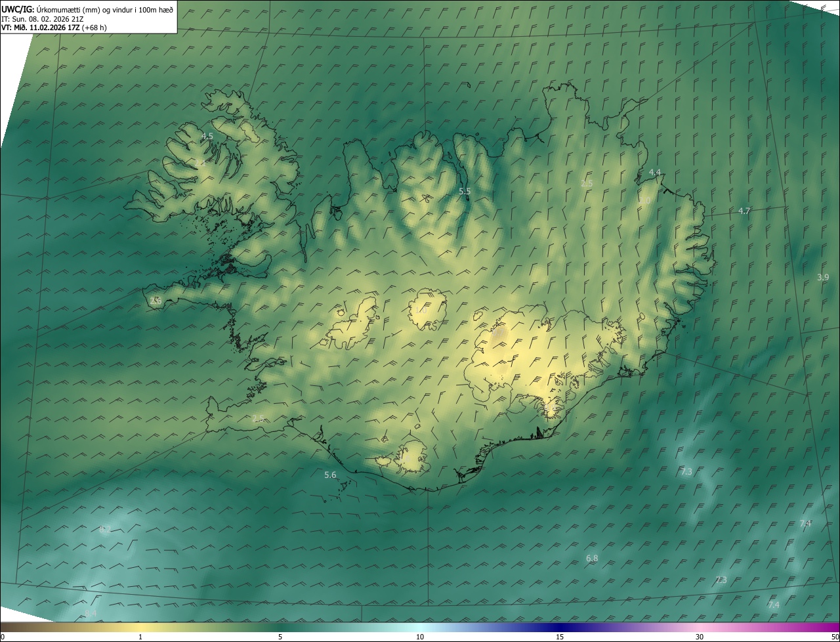
Task: Click the 'VT: Mið. 11.02.2026 17Z (+68 h)' line
Action: pyautogui.click(x=54, y=28)
